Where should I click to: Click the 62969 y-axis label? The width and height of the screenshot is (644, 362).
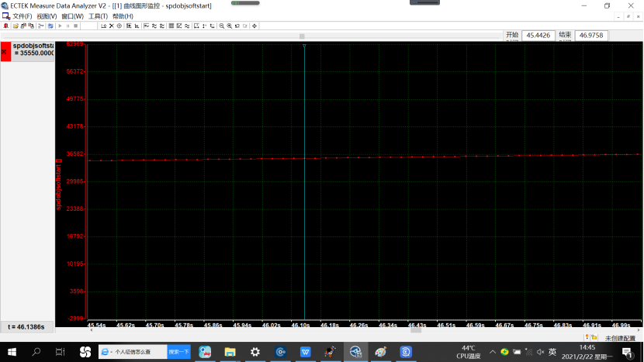click(x=75, y=44)
